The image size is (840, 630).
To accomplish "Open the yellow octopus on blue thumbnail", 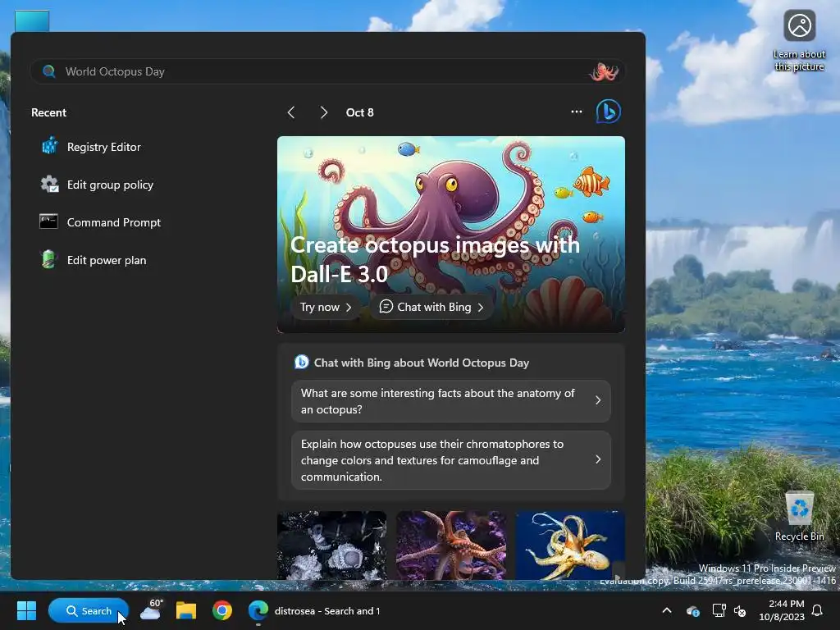I will [570, 546].
